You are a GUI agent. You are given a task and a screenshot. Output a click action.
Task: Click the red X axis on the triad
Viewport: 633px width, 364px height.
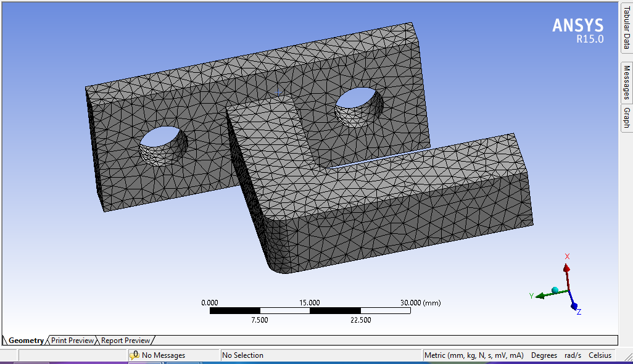pyautogui.click(x=567, y=268)
